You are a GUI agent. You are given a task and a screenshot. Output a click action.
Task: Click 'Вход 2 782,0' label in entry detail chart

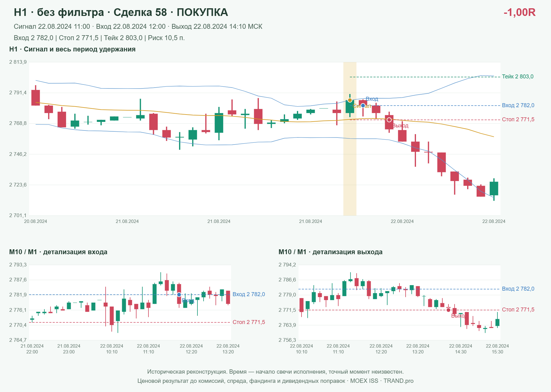pyautogui.click(x=249, y=294)
